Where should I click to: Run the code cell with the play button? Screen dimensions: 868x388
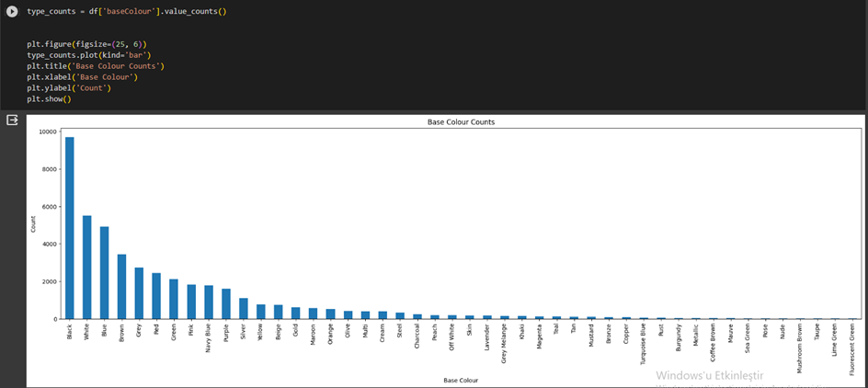[12, 11]
